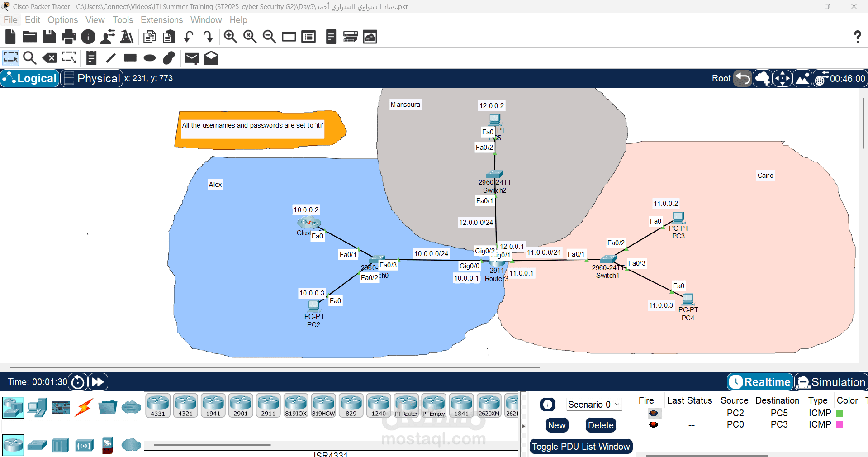This screenshot has width=868, height=457.
Task: Click the New scenario button
Action: 557,425
